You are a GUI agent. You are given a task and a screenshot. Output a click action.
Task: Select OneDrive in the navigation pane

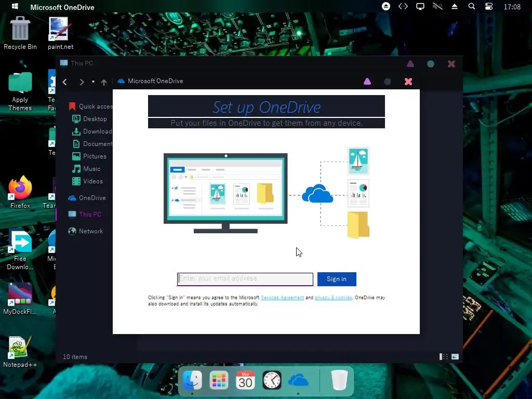[87, 198]
